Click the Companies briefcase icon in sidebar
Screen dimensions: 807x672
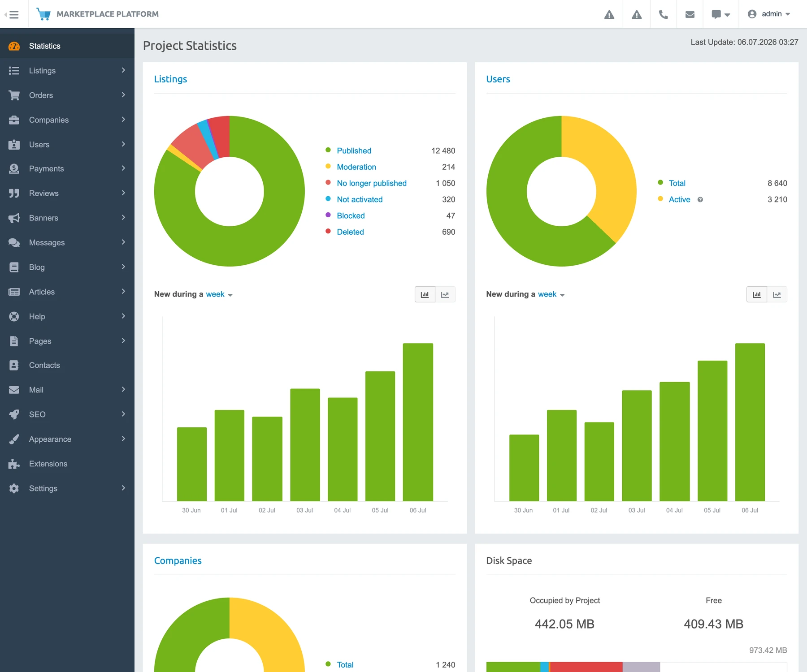click(14, 120)
